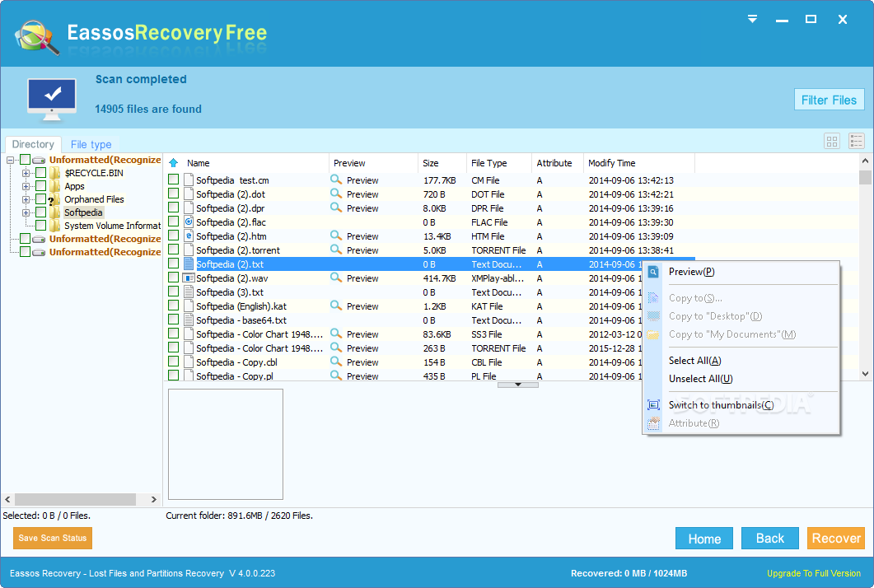Click the text file icon of Softpedia (3).txt
874x588 pixels.
click(x=189, y=292)
